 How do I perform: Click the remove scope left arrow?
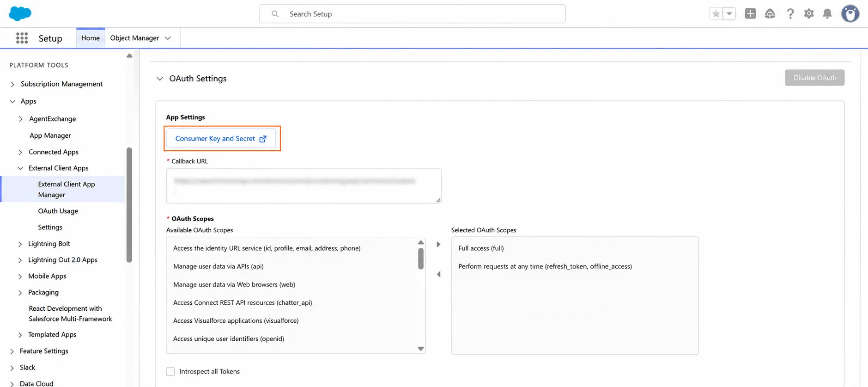click(438, 274)
